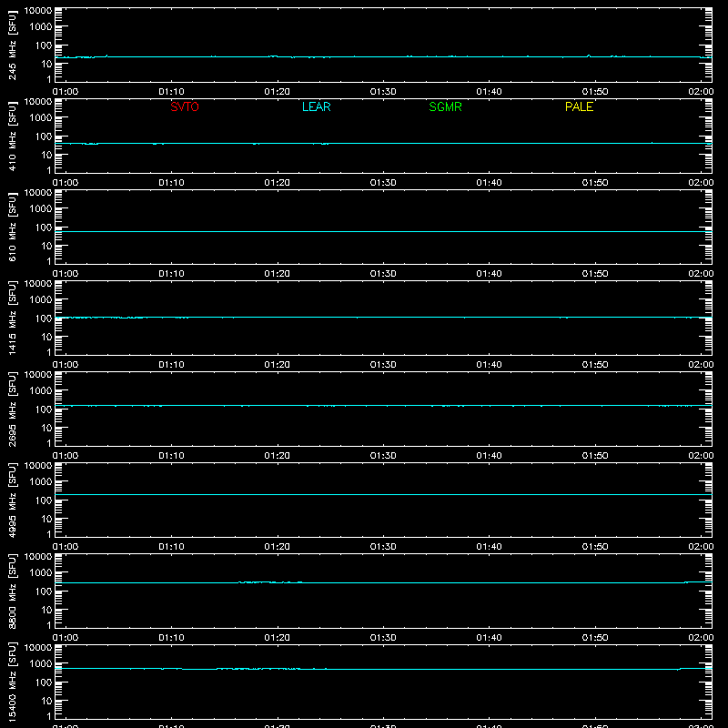Select the 15400 MHz [SFU] axis title
The height and width of the screenshot is (728, 728).
(x=13, y=682)
